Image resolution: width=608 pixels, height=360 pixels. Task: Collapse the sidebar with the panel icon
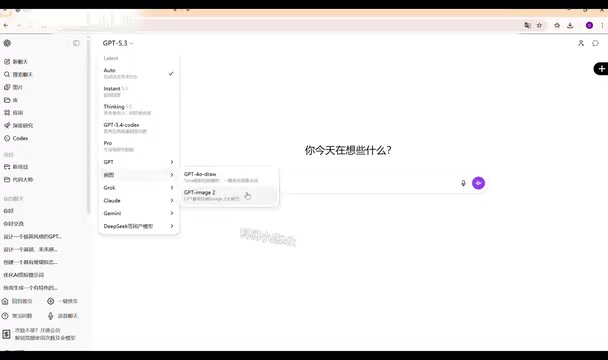point(76,43)
